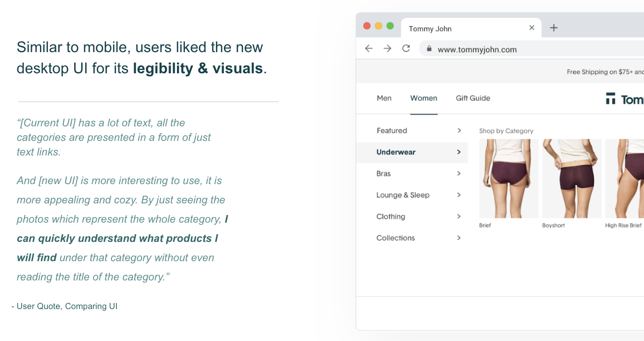Click the browser back arrow
The image size is (644, 341).
tap(369, 48)
